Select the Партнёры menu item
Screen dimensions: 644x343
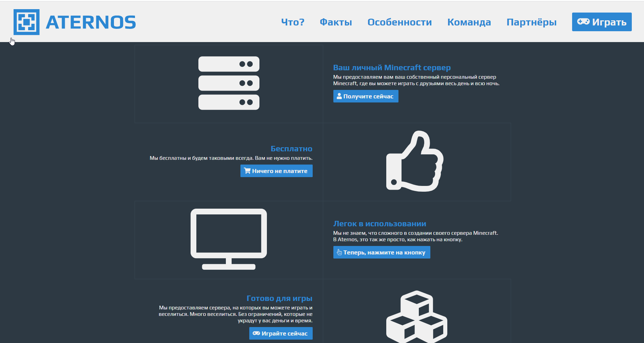tap(531, 22)
